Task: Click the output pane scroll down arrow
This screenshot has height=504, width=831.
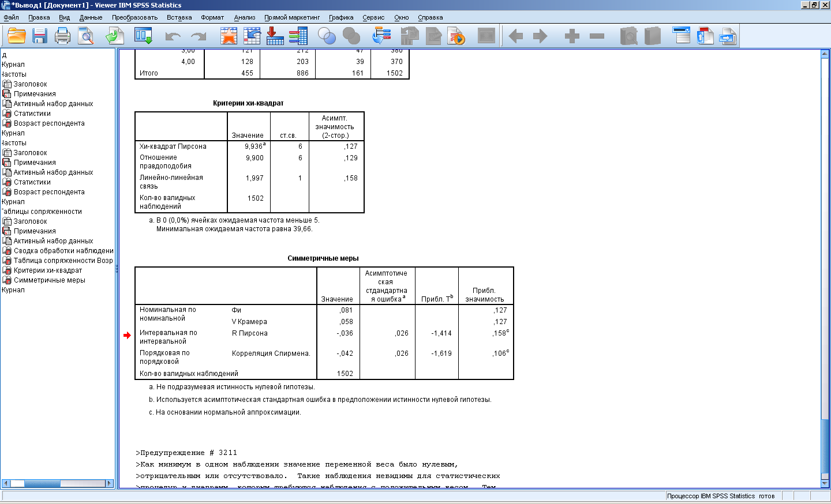Action: point(825,483)
